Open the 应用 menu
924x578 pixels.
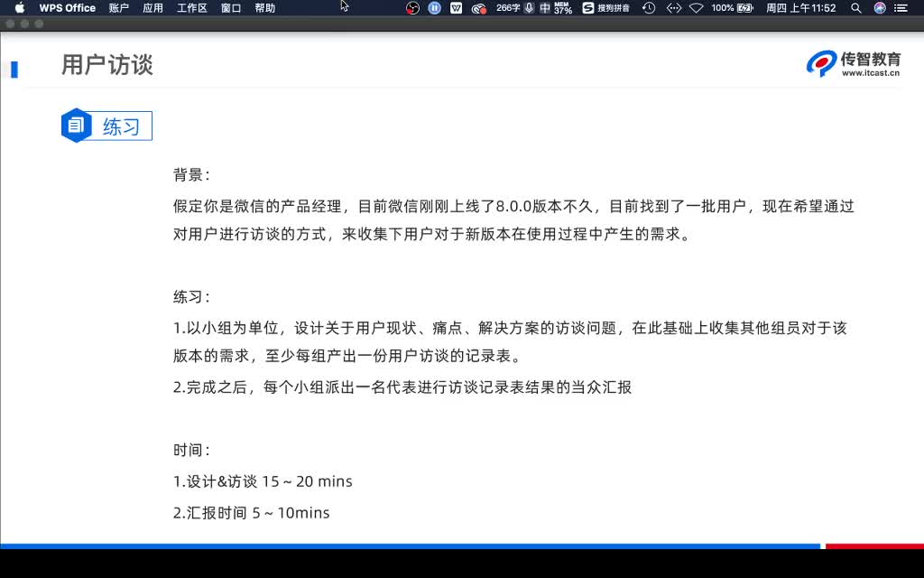pos(152,7)
